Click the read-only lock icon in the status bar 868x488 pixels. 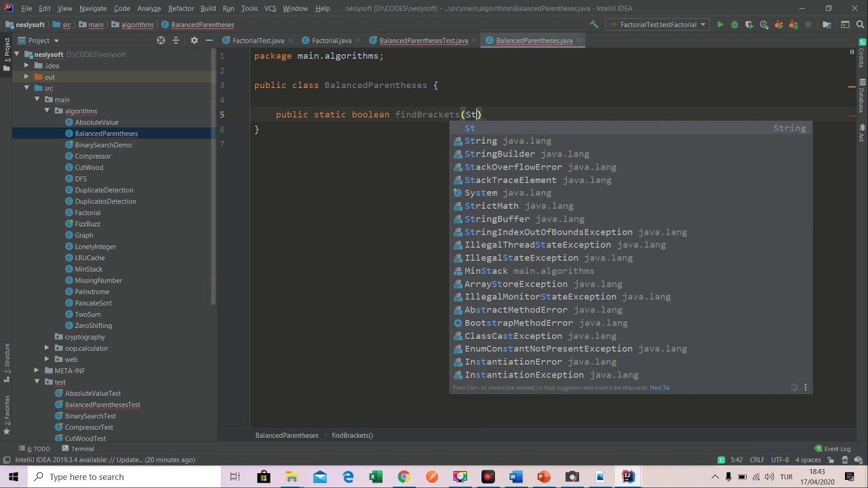click(x=831, y=460)
